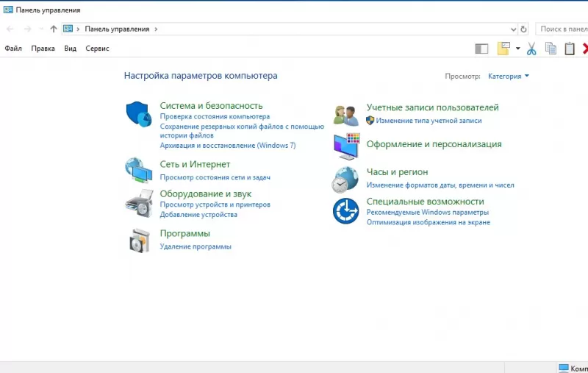Open the Категория view dropdown
This screenshot has height=373, width=588.
pos(509,77)
